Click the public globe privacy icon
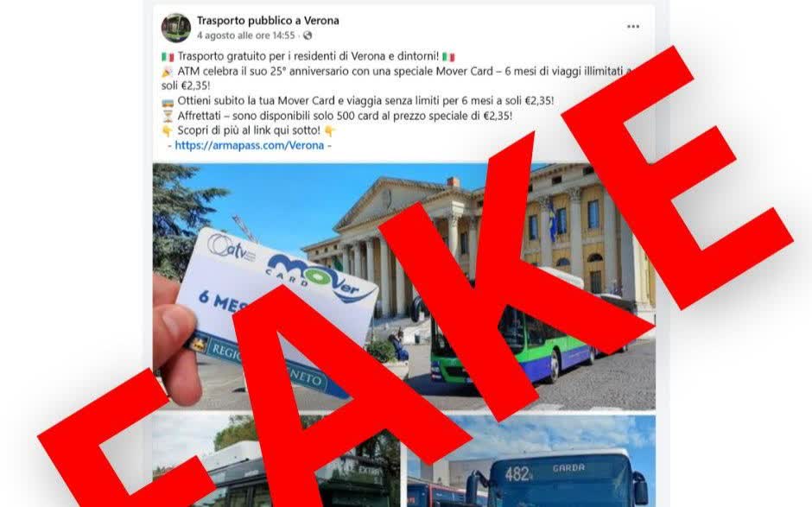812x507 pixels. click(x=308, y=35)
